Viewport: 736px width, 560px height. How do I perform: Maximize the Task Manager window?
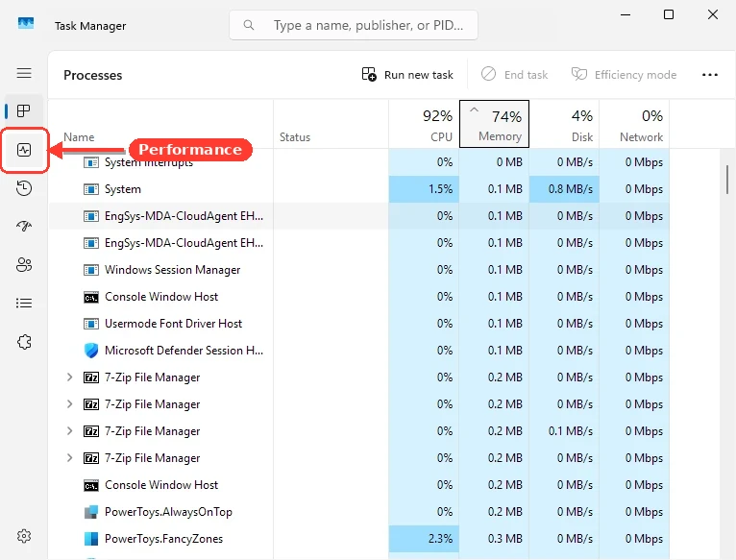coord(669,14)
